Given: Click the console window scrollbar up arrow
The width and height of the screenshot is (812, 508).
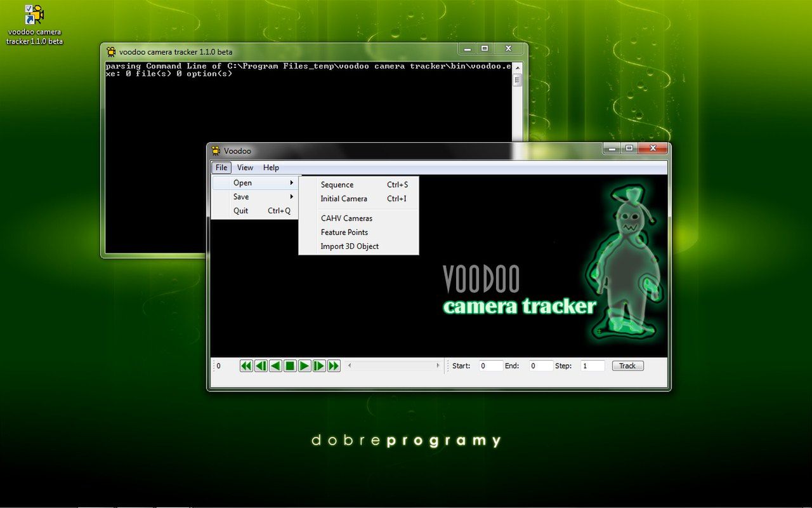Looking at the screenshot, I should coord(517,67).
